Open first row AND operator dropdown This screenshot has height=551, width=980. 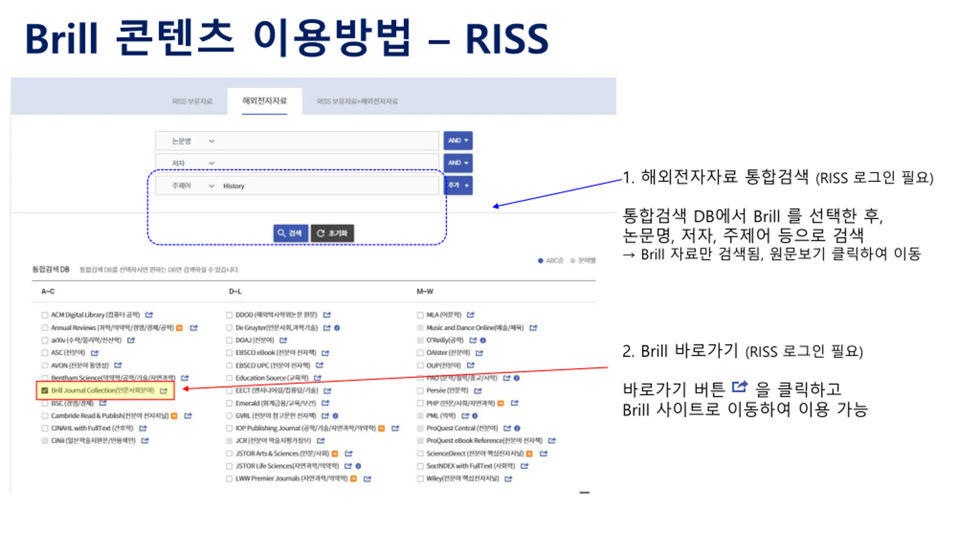coord(458,140)
